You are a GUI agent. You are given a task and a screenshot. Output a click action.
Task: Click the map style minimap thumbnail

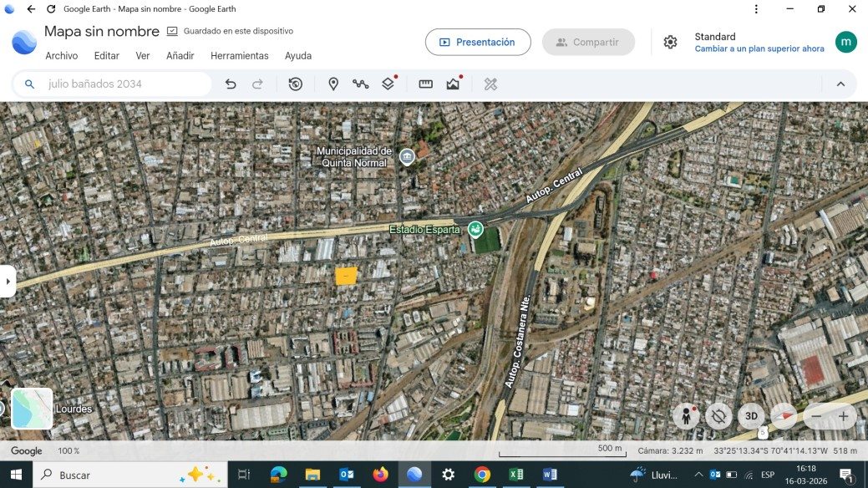click(x=32, y=409)
